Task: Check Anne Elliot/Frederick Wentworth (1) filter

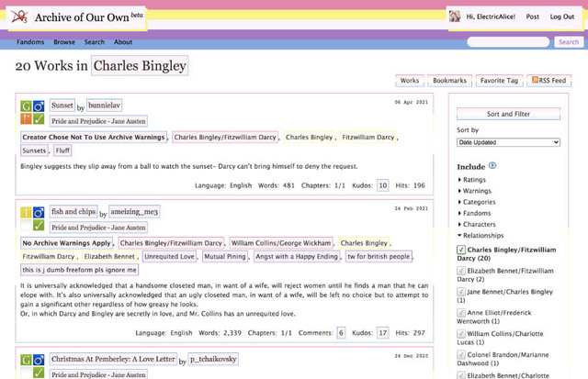Action: pyautogui.click(x=461, y=313)
